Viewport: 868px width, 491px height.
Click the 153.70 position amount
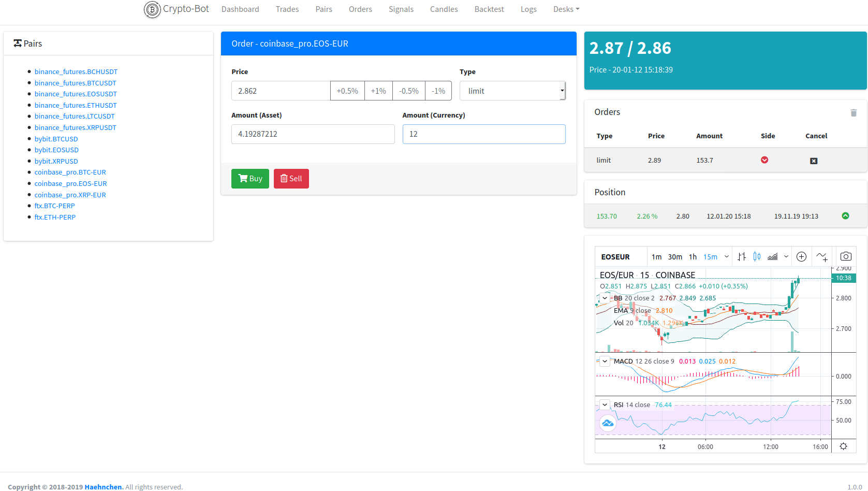click(607, 216)
